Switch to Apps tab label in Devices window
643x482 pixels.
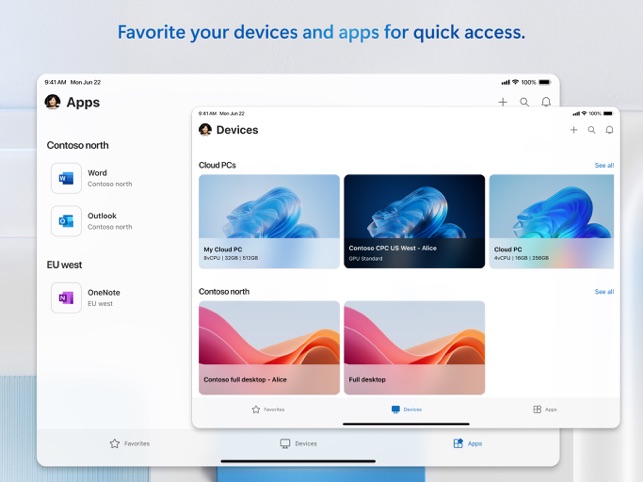coord(551,409)
